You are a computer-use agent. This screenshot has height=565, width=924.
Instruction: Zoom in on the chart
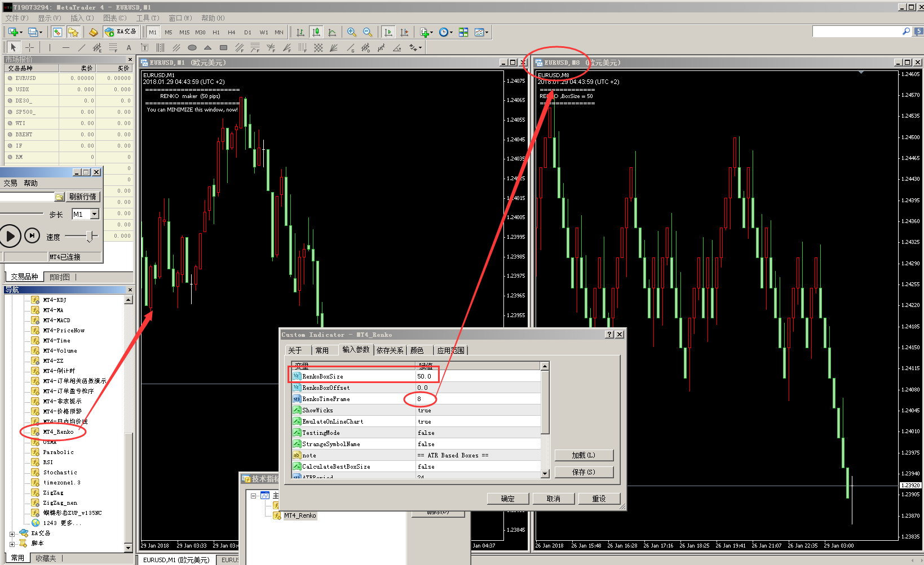pyautogui.click(x=352, y=32)
